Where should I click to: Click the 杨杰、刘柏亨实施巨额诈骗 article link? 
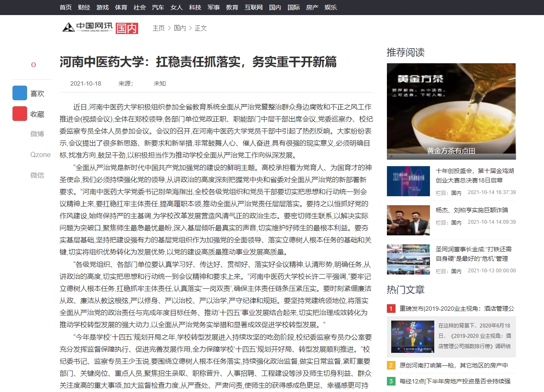pos(472,210)
